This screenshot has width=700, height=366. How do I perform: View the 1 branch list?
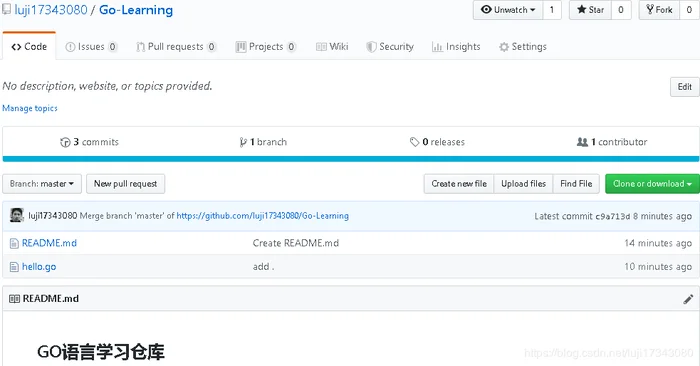[263, 142]
